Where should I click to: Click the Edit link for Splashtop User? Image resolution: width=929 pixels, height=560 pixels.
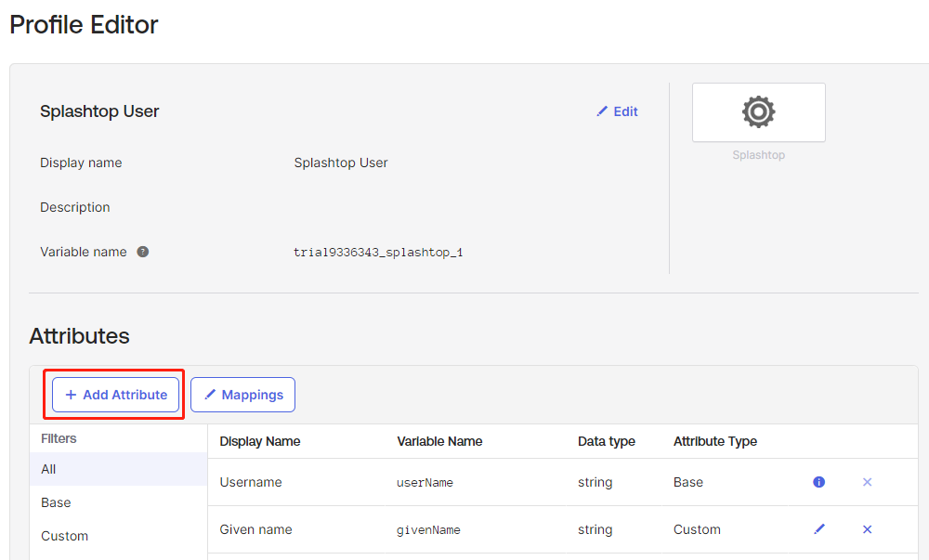618,111
